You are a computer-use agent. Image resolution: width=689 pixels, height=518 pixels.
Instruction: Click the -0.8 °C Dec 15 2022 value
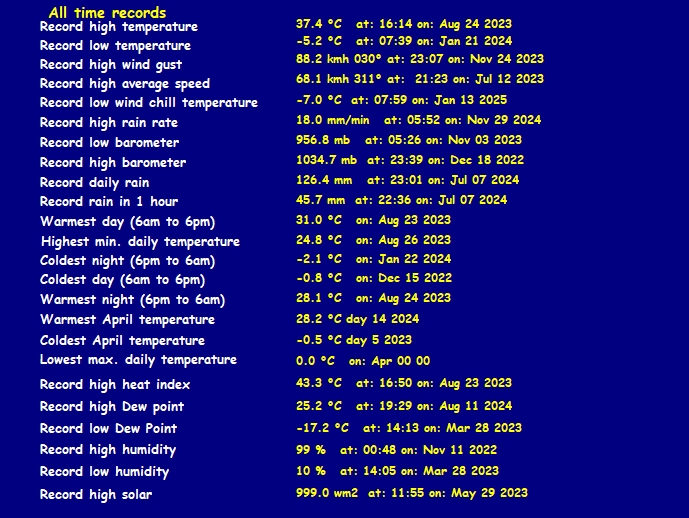pyautogui.click(x=374, y=278)
